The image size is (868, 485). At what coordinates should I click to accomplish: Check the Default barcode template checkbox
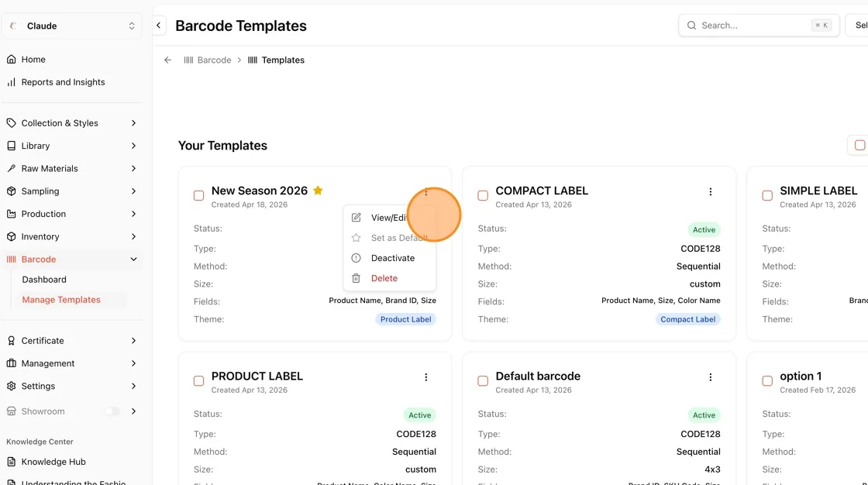tap(483, 381)
